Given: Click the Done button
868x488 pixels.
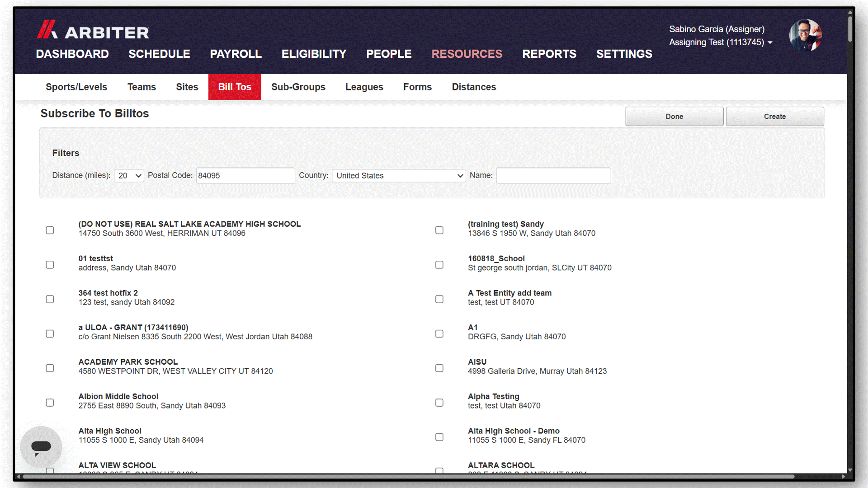Looking at the screenshot, I should click(674, 116).
